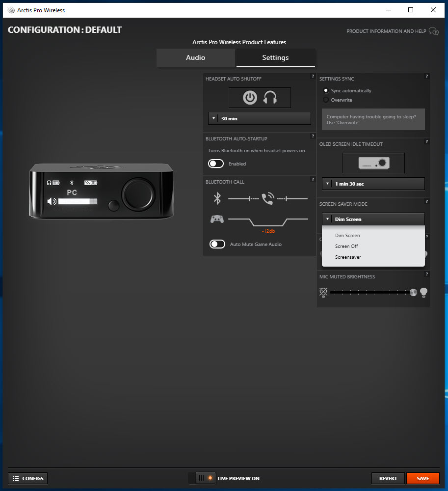448x491 pixels.
Task: Toggle the Live Preview switch
Action: click(x=202, y=478)
